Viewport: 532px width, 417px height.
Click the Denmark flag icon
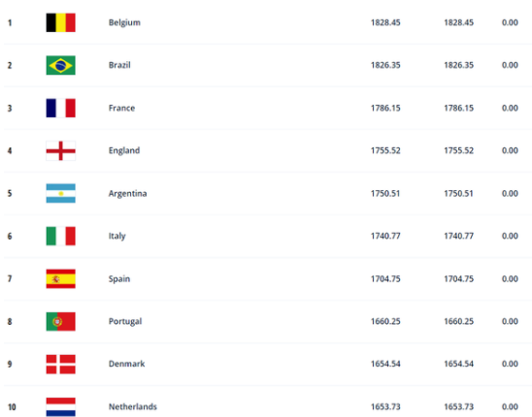click(61, 364)
